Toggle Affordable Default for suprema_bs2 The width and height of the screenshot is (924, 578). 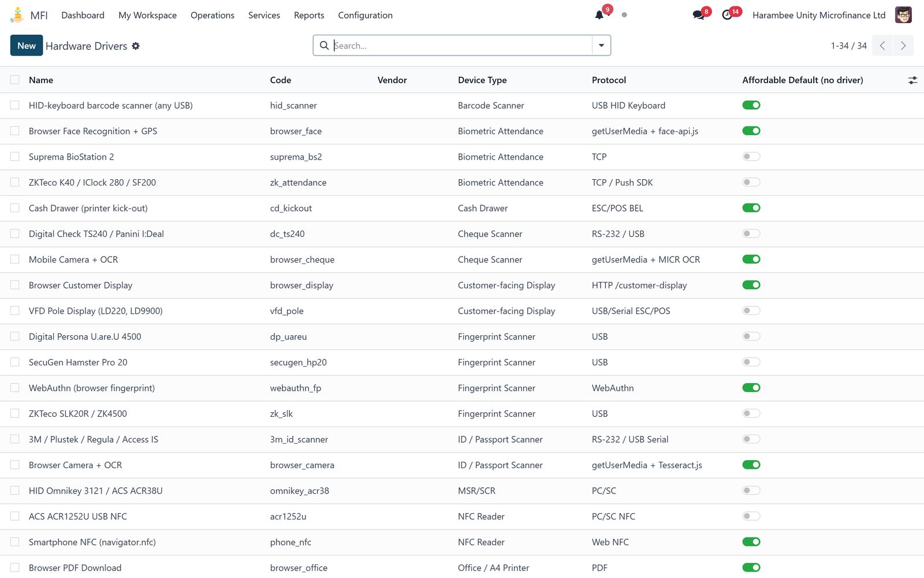tap(751, 157)
